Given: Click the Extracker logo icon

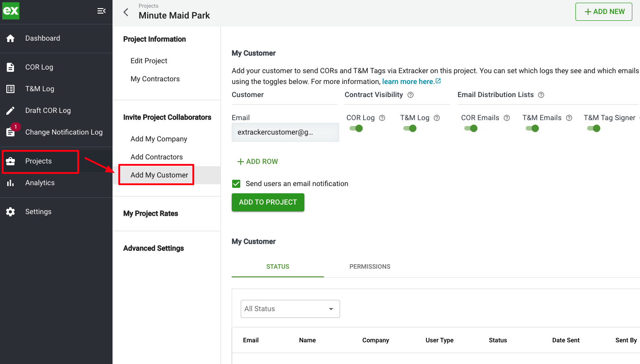Looking at the screenshot, I should 11,11.
